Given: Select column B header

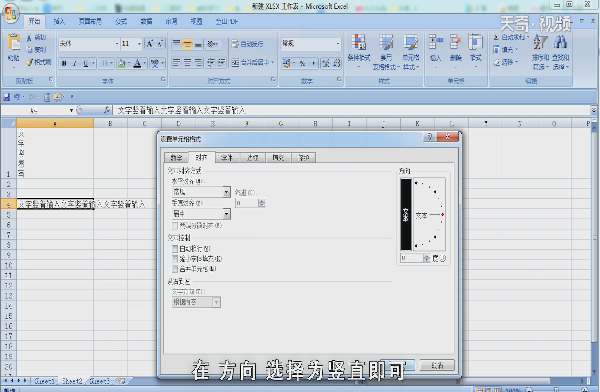Looking at the screenshot, I should pos(110,124).
